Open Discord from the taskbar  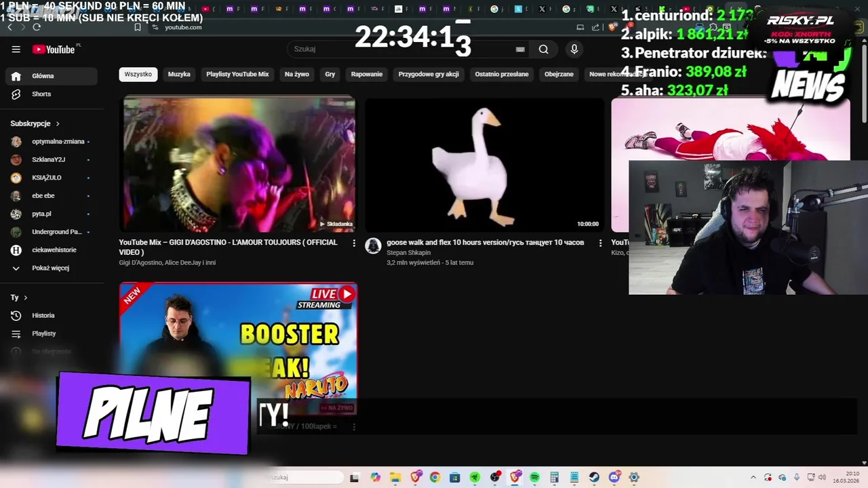coord(614,477)
